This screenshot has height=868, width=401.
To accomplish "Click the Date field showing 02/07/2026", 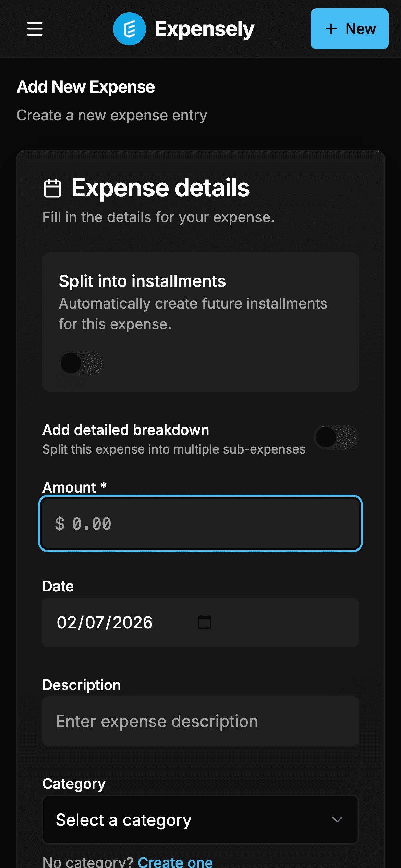I will pos(200,622).
